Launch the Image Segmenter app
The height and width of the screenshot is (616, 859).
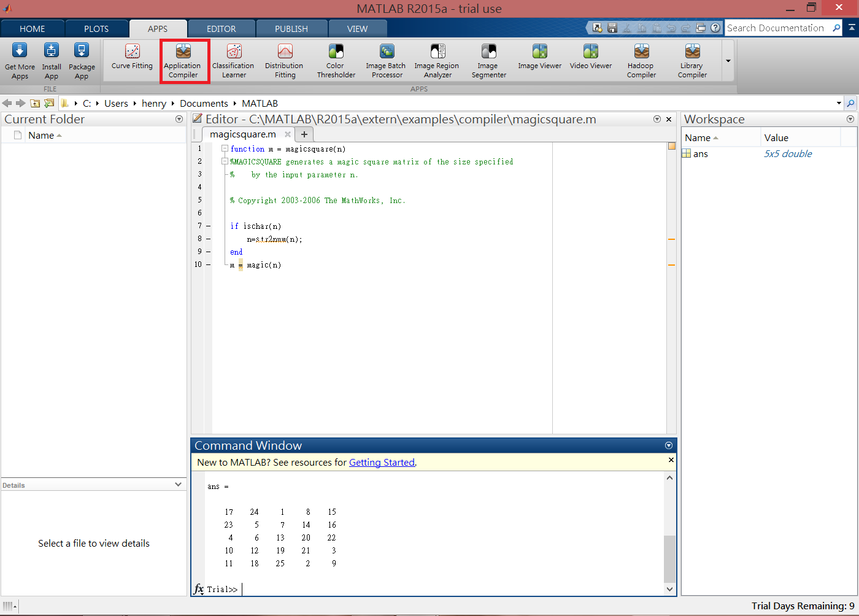[x=488, y=60]
